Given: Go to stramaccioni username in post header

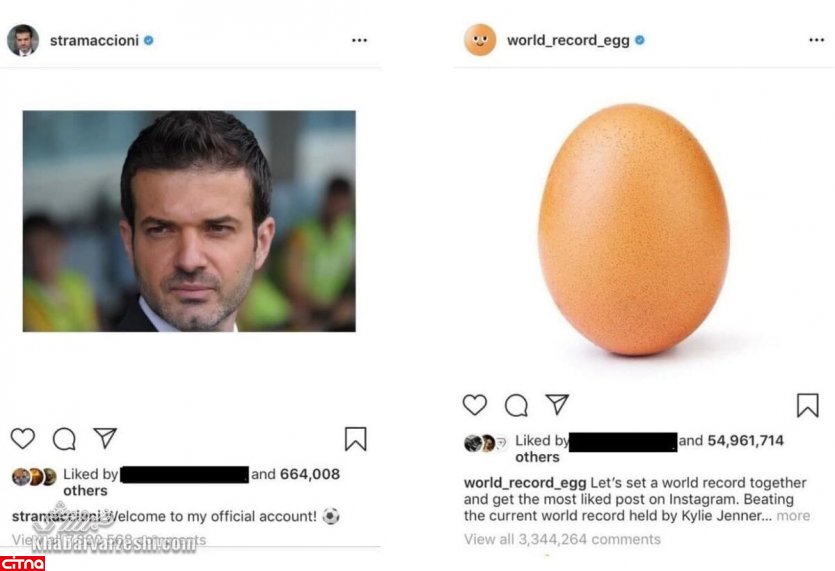Looking at the screenshot, I should coord(95,41).
